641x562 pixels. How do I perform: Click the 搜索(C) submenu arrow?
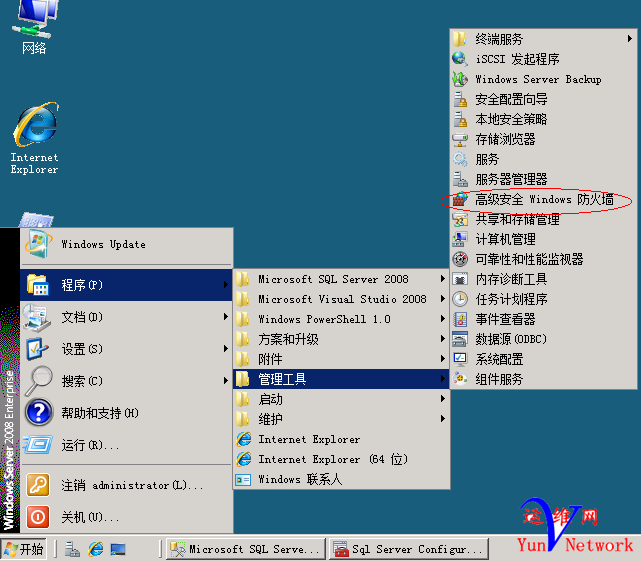[x=226, y=381]
